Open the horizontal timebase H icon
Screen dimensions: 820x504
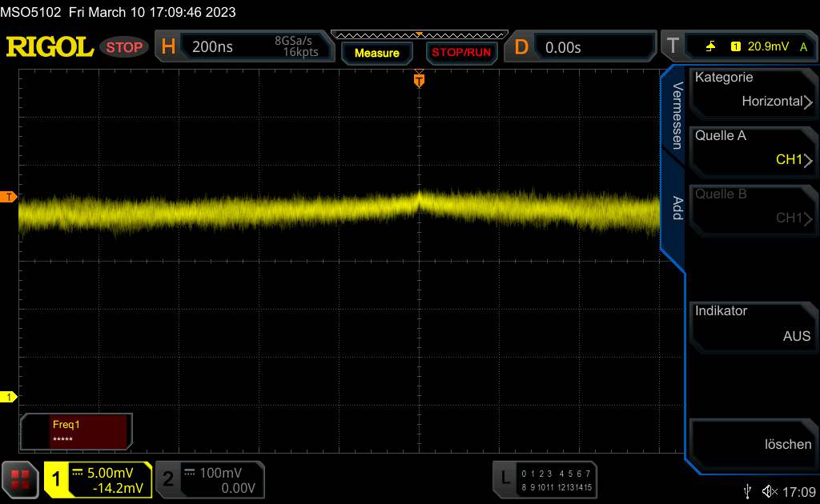pos(168,46)
